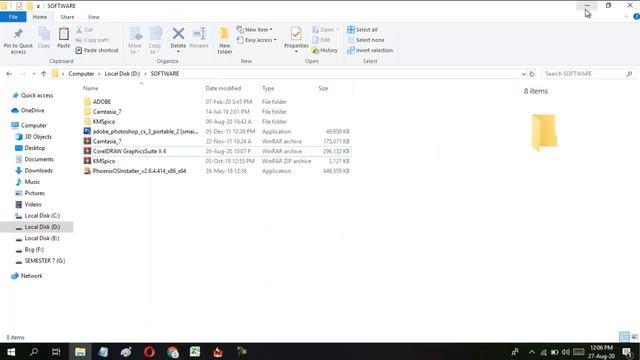Click Invert selection in ribbon
This screenshot has height=360, width=640.
click(x=370, y=50)
